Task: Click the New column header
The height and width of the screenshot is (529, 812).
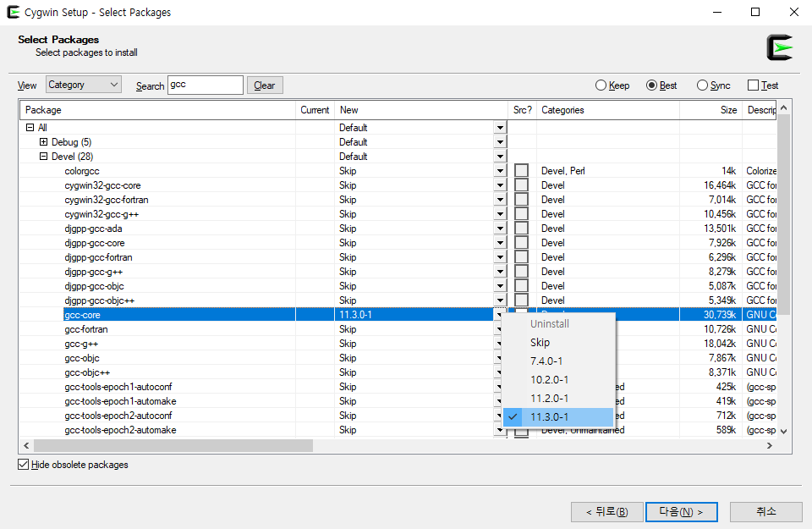Action: 421,110
